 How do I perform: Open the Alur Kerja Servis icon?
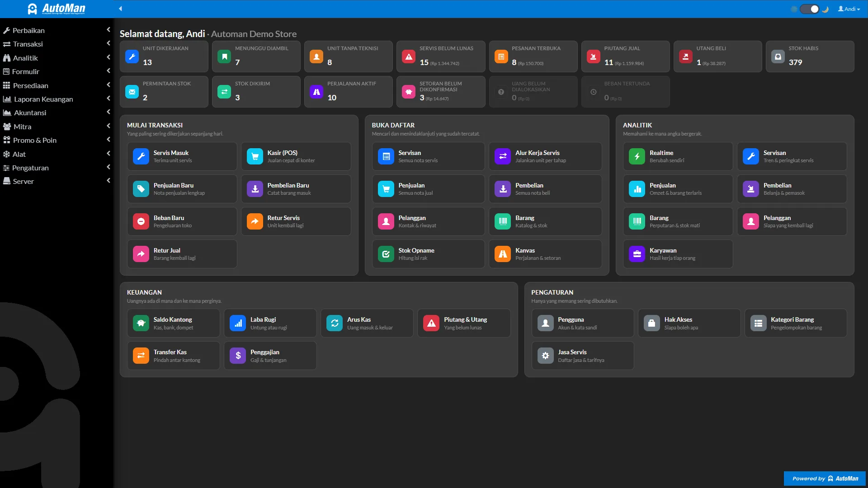[503, 156]
